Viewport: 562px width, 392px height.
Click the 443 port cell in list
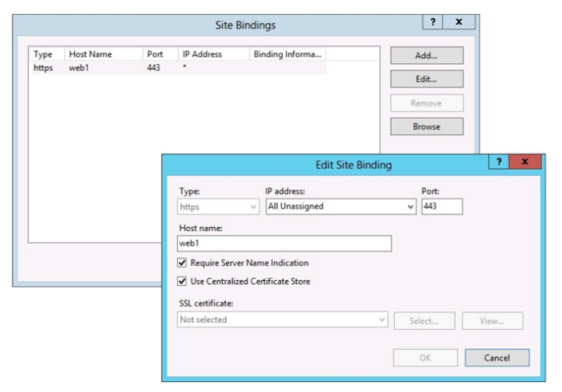154,67
